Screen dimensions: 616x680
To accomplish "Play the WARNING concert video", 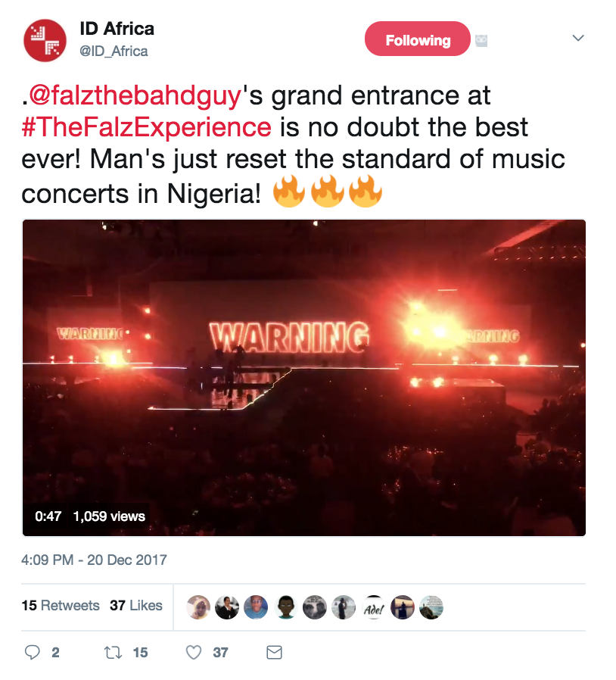I will pos(304,377).
